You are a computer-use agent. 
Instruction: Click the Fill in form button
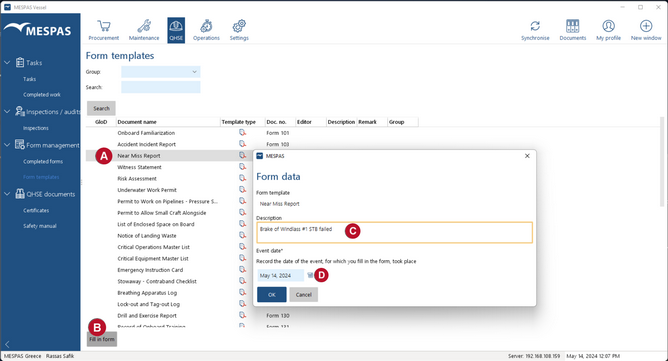pos(102,339)
